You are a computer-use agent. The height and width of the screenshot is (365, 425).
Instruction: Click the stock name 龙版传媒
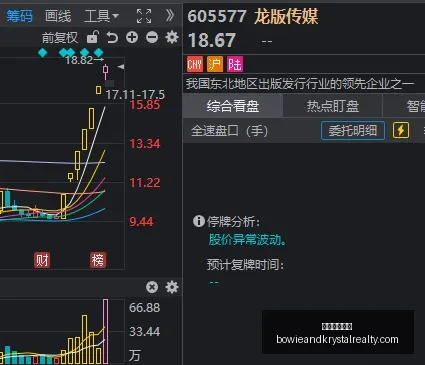click(x=286, y=16)
